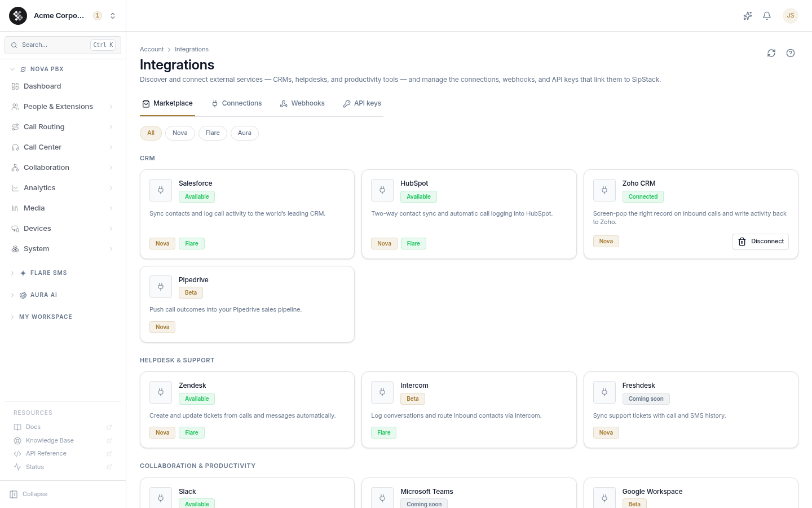
Task: Go to Account in the breadcrumb
Action: click(152, 50)
